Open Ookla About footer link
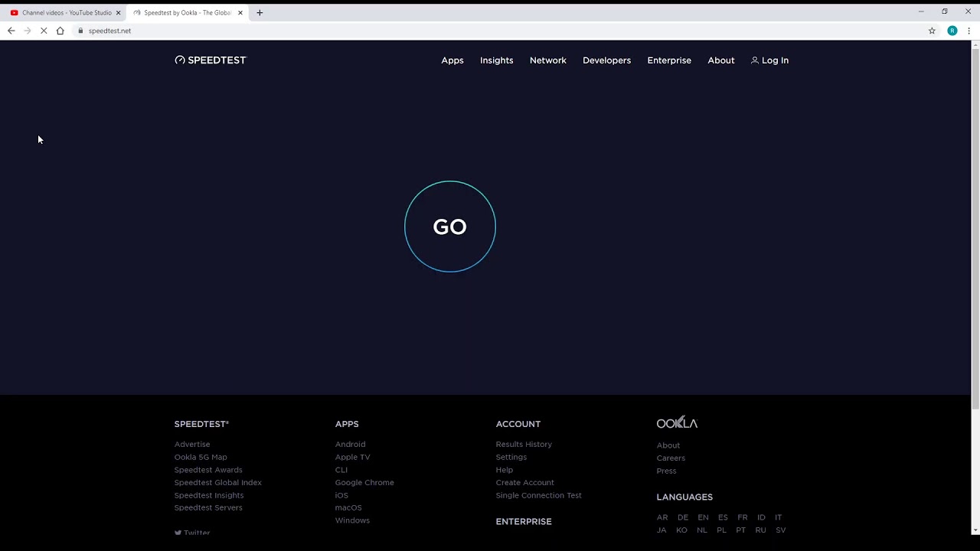The width and height of the screenshot is (980, 551). click(668, 445)
